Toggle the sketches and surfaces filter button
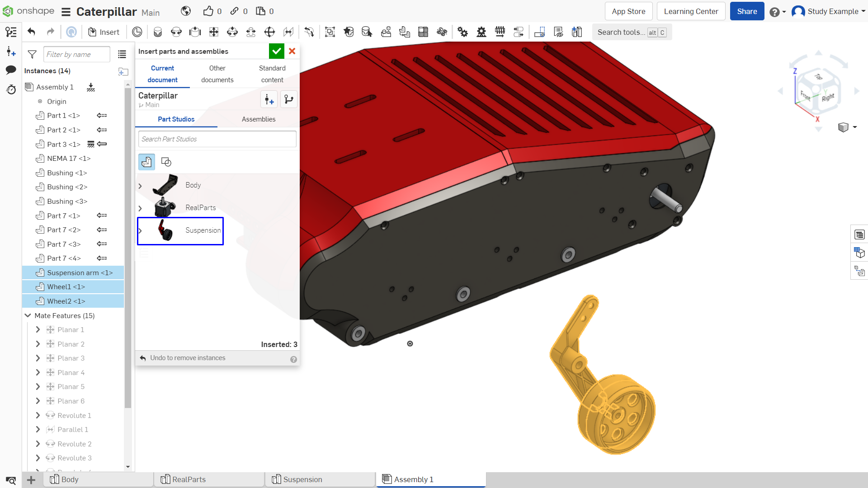Viewport: 868px width, 488px height. coord(166,162)
